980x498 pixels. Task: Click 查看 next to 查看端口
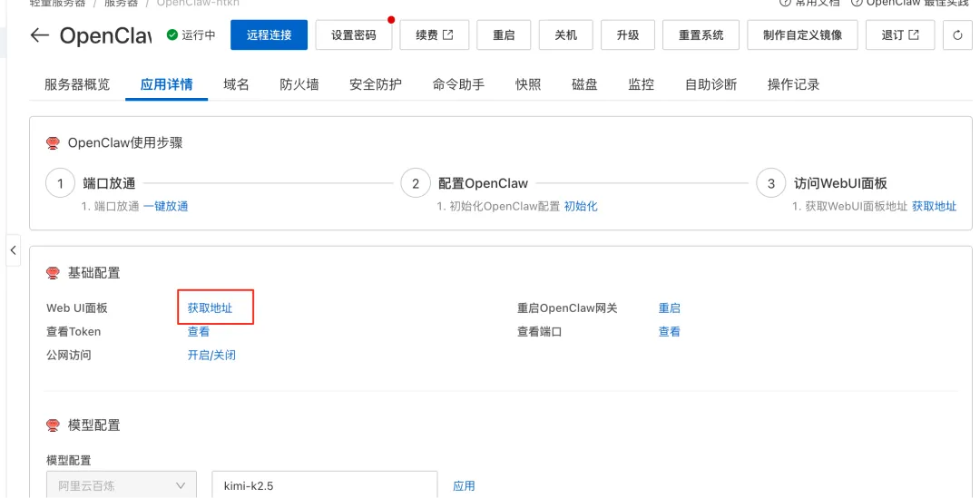pos(670,332)
